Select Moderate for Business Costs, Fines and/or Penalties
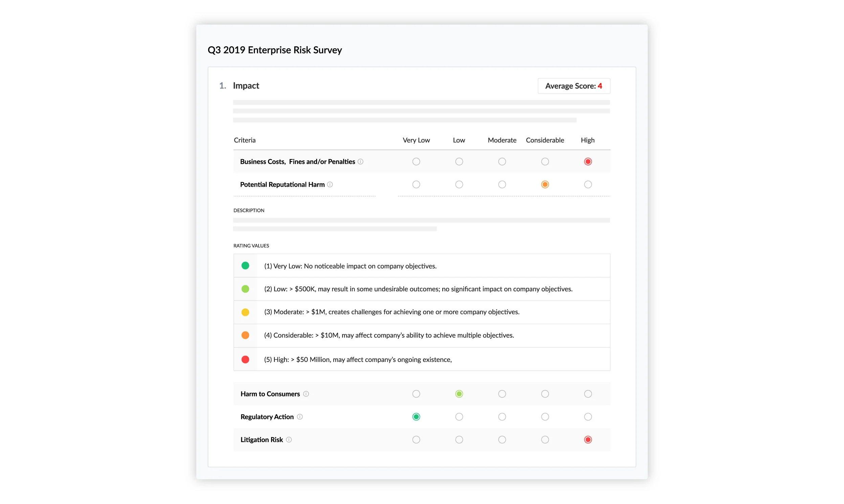 point(502,162)
